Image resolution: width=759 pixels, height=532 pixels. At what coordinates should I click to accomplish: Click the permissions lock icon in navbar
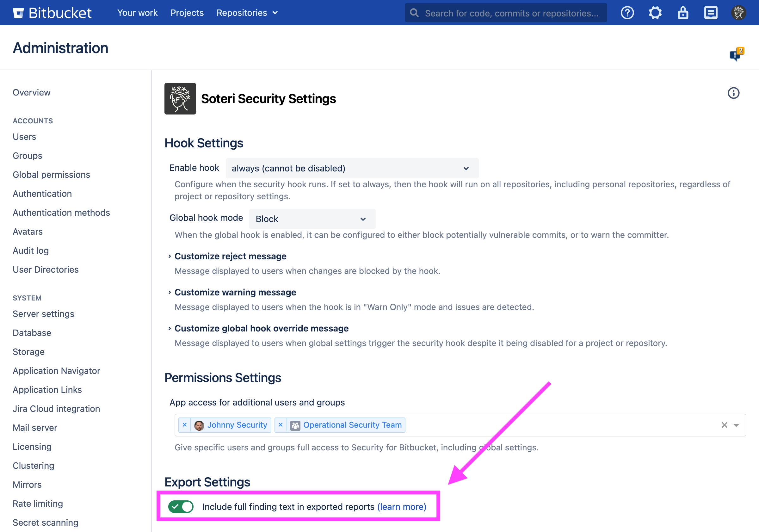(x=683, y=13)
